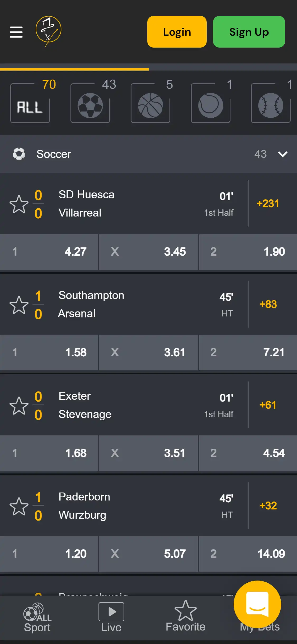The height and width of the screenshot is (644, 297).
Task: Filter by tennis ball sport icon
Action: (x=211, y=105)
